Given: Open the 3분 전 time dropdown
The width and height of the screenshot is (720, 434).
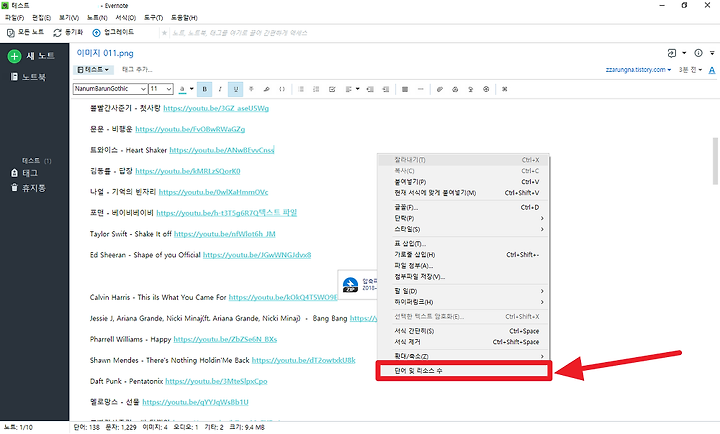Looking at the screenshot, I should coord(690,70).
